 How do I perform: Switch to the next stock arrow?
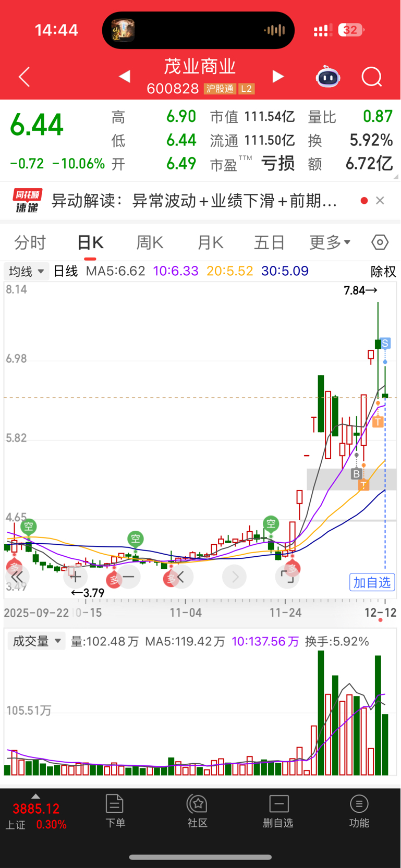click(278, 77)
